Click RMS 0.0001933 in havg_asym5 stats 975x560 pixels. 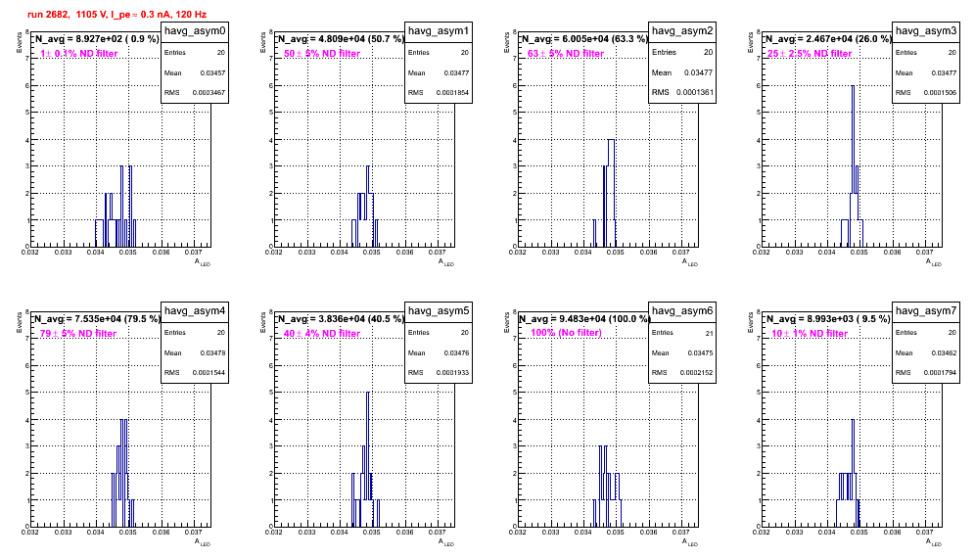click(x=439, y=373)
